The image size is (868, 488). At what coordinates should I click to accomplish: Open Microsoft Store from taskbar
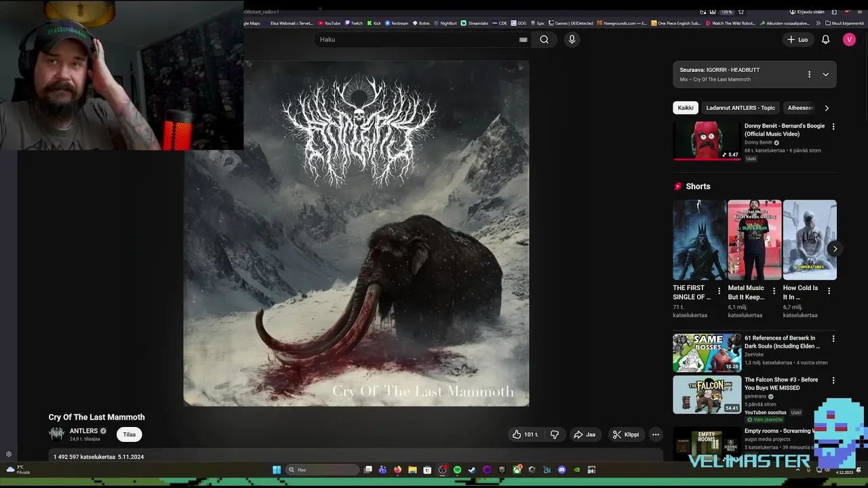click(427, 470)
